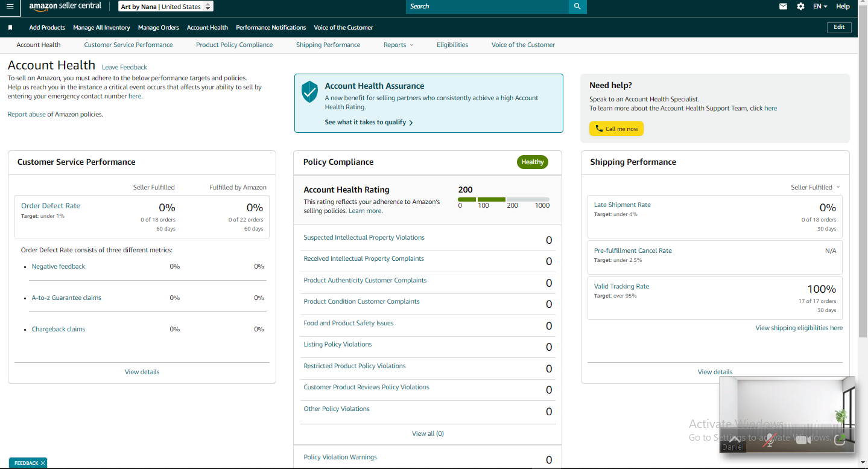Image resolution: width=868 pixels, height=469 pixels.
Task: Open the Chargeback claims link
Action: [x=59, y=330]
